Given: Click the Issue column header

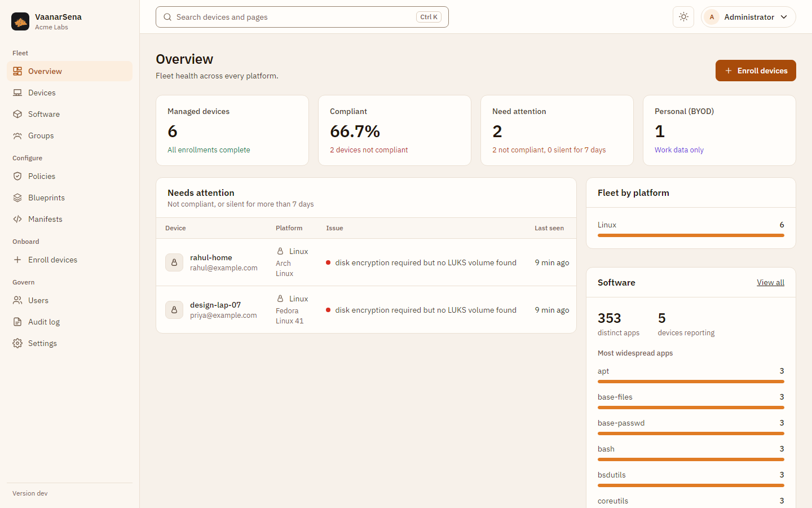Looking at the screenshot, I should pos(334,228).
